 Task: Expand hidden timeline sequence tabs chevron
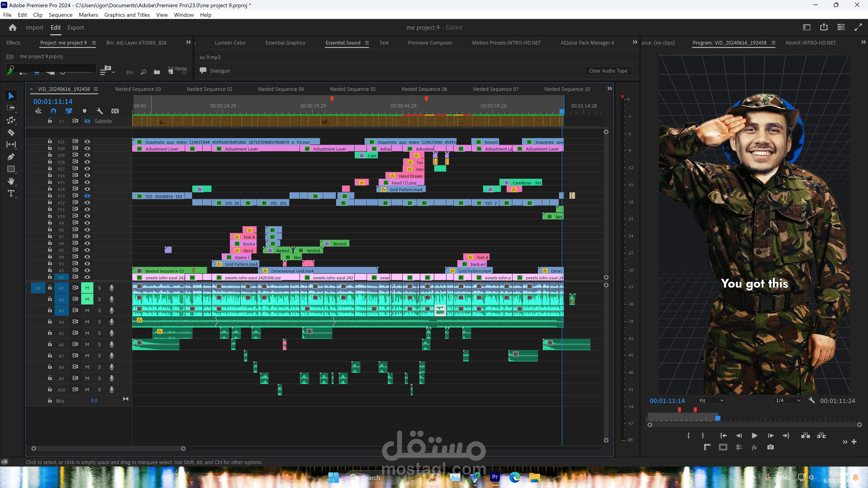609,89
